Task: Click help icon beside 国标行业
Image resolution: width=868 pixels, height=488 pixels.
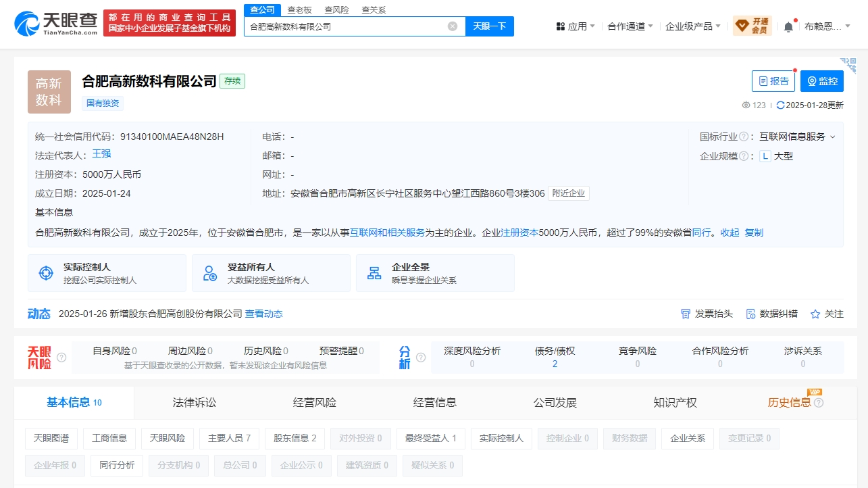Action: coord(744,137)
